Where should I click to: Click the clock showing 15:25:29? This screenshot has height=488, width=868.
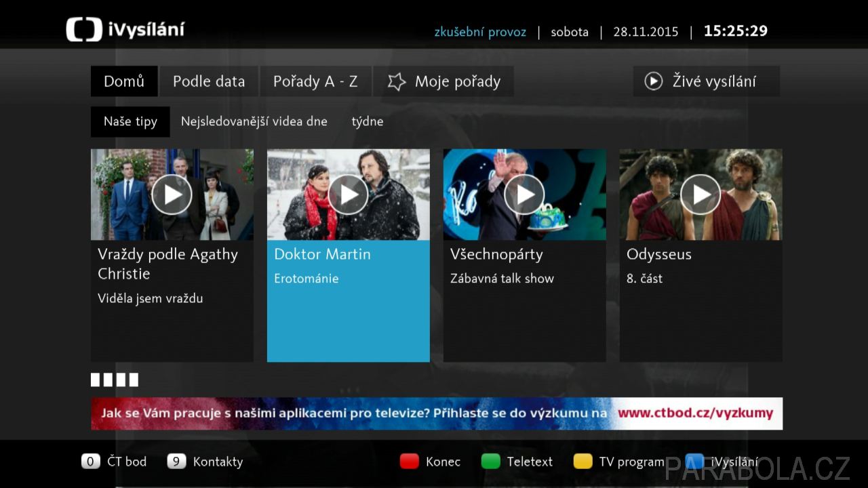(x=736, y=31)
